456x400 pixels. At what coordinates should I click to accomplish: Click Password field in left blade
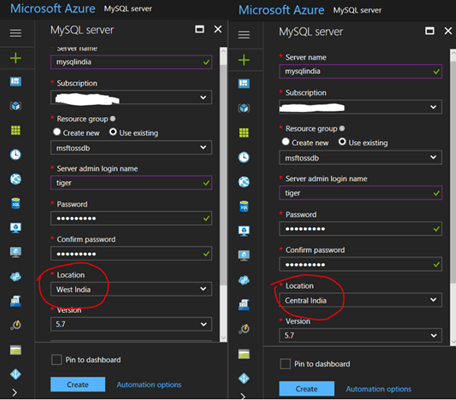pos(131,218)
